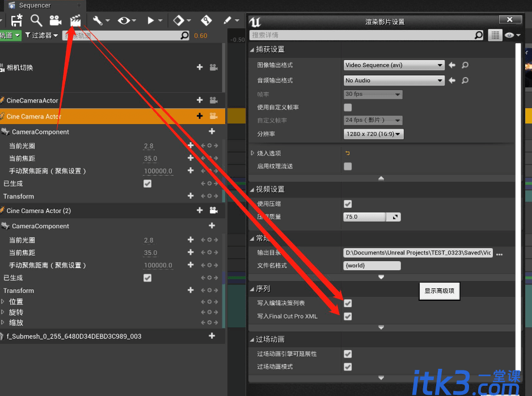Reset 烧入选项 to default yellow arrow
Image resolution: width=532 pixels, height=396 pixels.
(x=348, y=154)
